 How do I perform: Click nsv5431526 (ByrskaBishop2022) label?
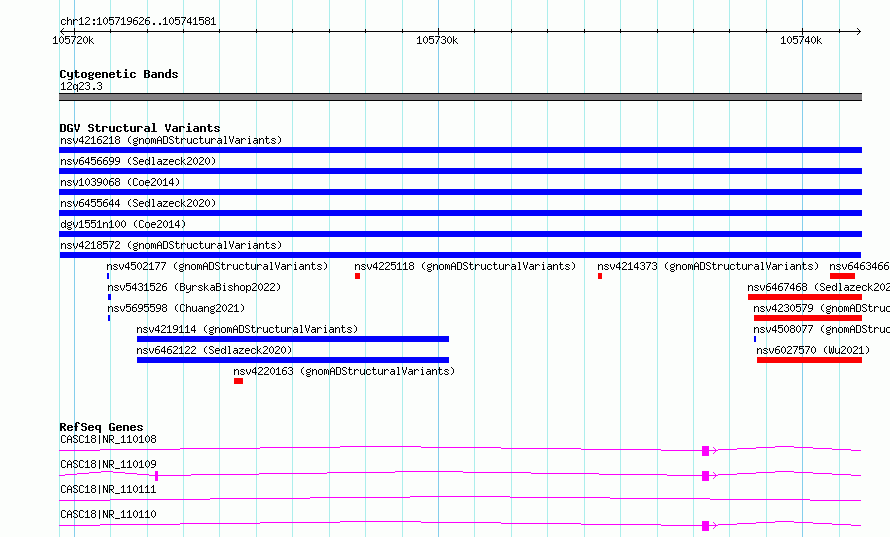pos(194,287)
